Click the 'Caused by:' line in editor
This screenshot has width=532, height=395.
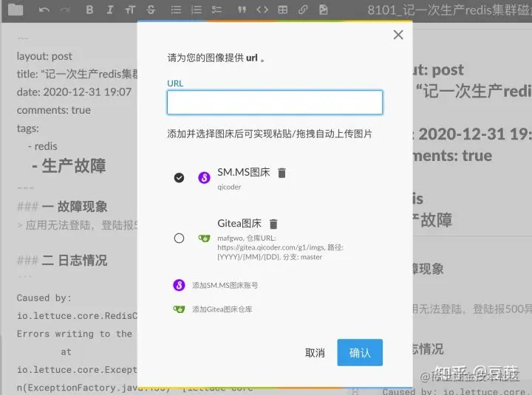(x=44, y=298)
